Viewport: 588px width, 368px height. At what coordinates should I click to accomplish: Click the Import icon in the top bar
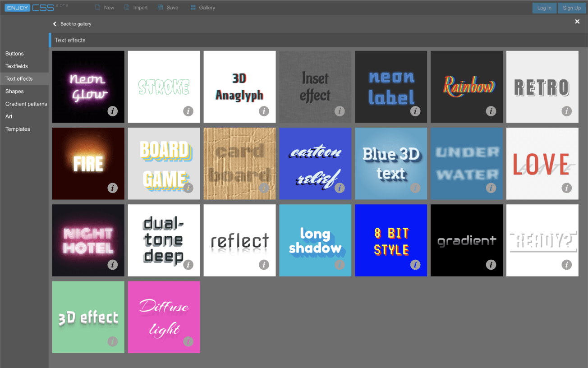tap(127, 8)
